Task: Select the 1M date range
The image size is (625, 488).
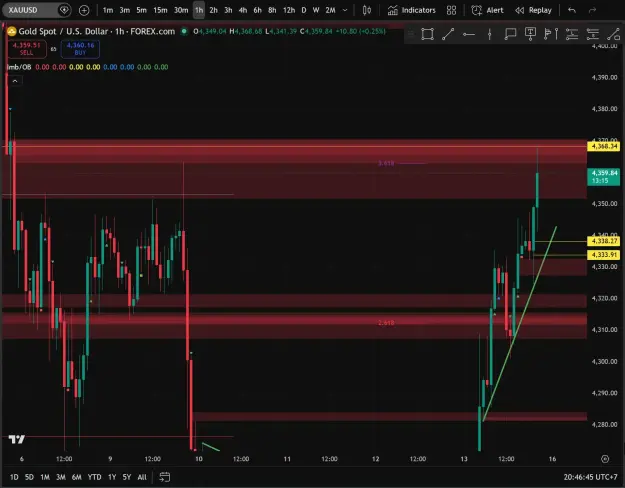Action: tap(45, 477)
